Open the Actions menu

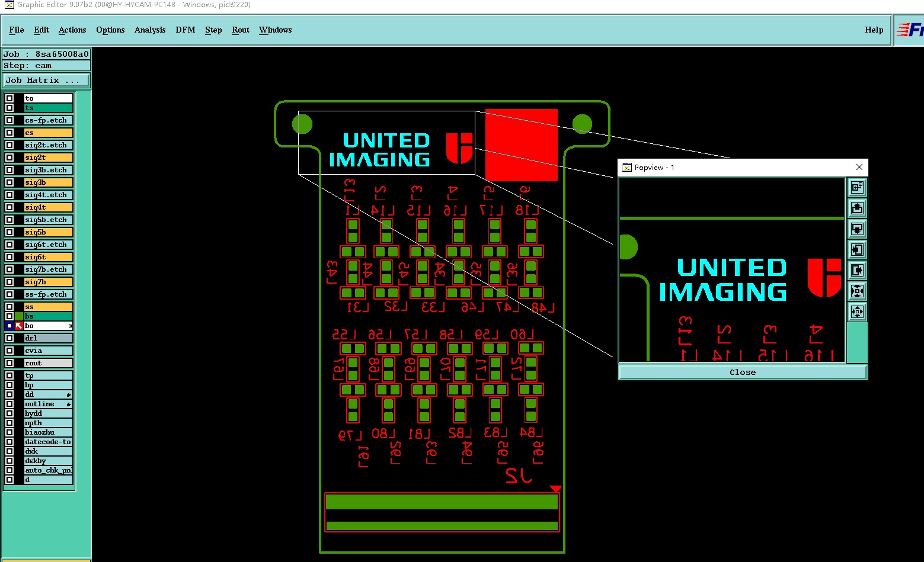coord(72,30)
